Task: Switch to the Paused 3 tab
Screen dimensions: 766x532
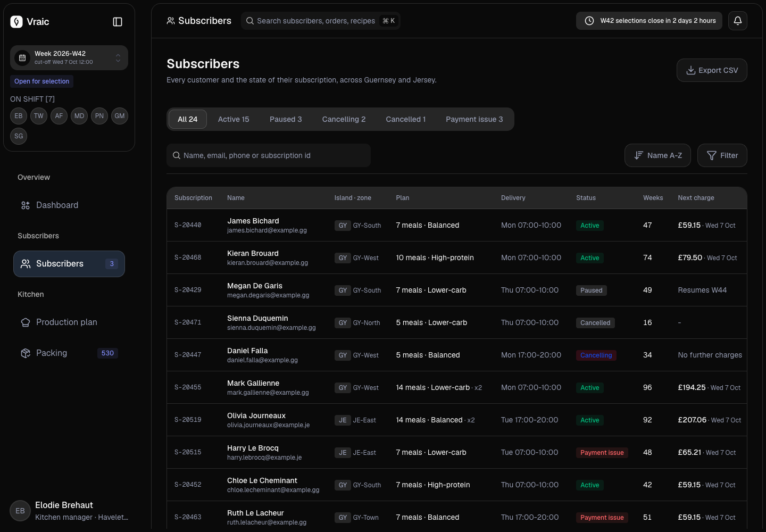Action: coord(286,119)
